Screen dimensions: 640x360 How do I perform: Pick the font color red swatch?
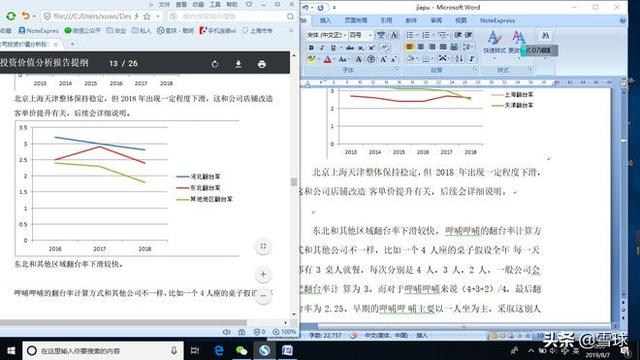[327, 60]
